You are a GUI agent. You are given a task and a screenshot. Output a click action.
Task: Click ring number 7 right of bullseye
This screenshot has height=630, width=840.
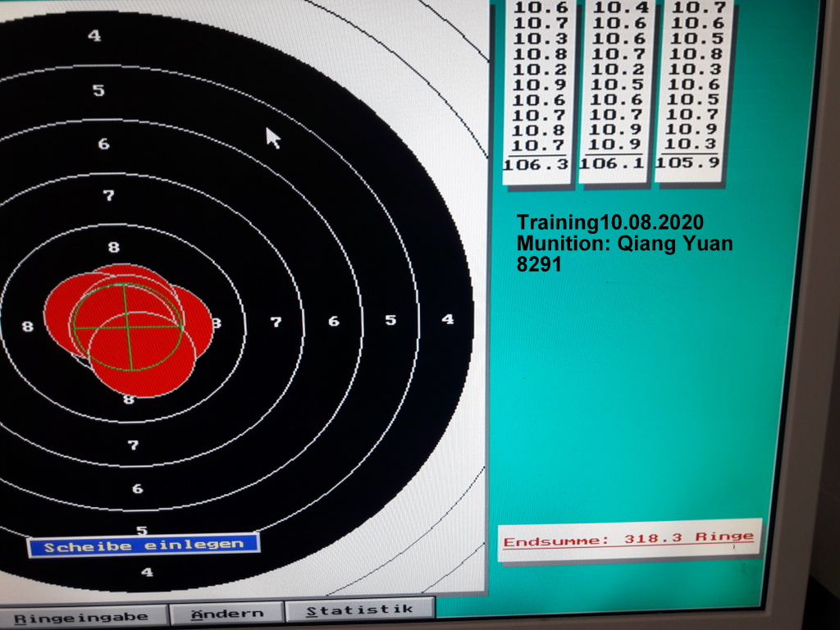[276, 322]
